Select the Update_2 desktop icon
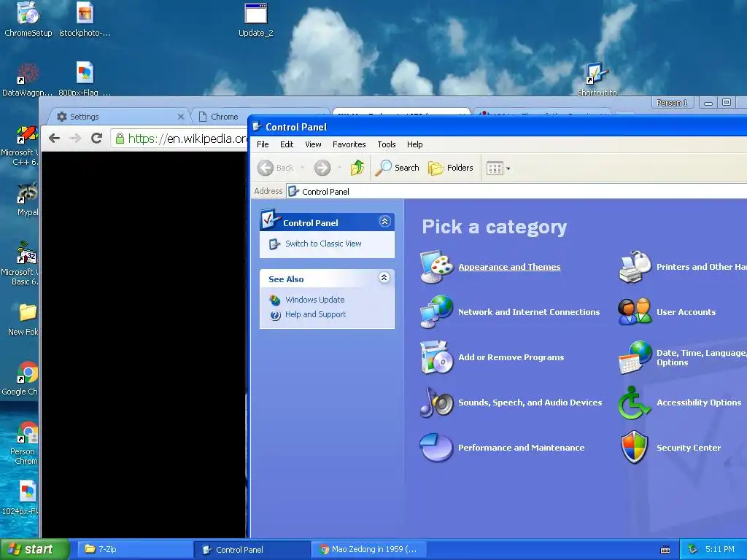Viewport: 747px width, 560px height. [256, 19]
